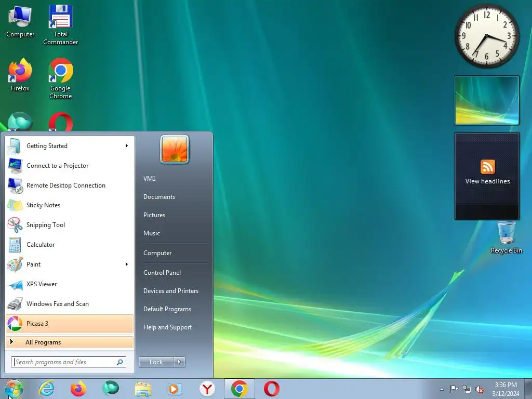Open Paint from the Start menu

pos(70,264)
